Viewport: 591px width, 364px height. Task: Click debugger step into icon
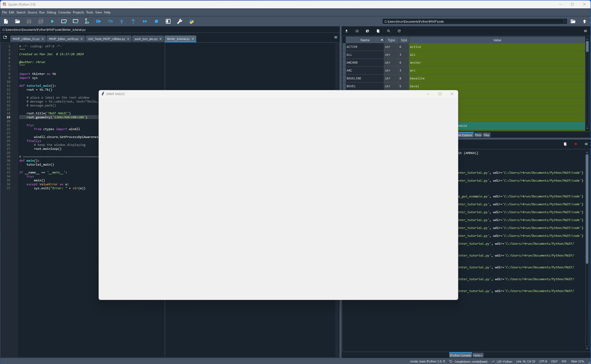click(122, 21)
